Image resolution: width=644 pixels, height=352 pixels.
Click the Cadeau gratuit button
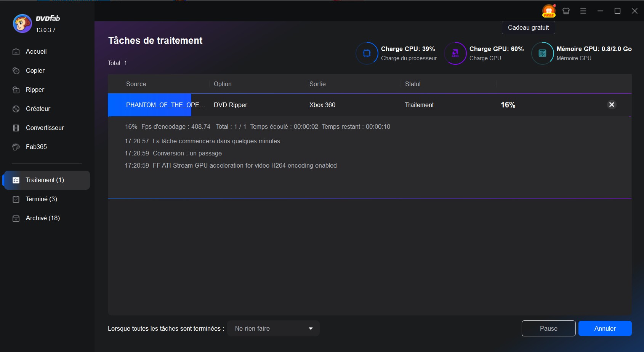[x=528, y=27]
